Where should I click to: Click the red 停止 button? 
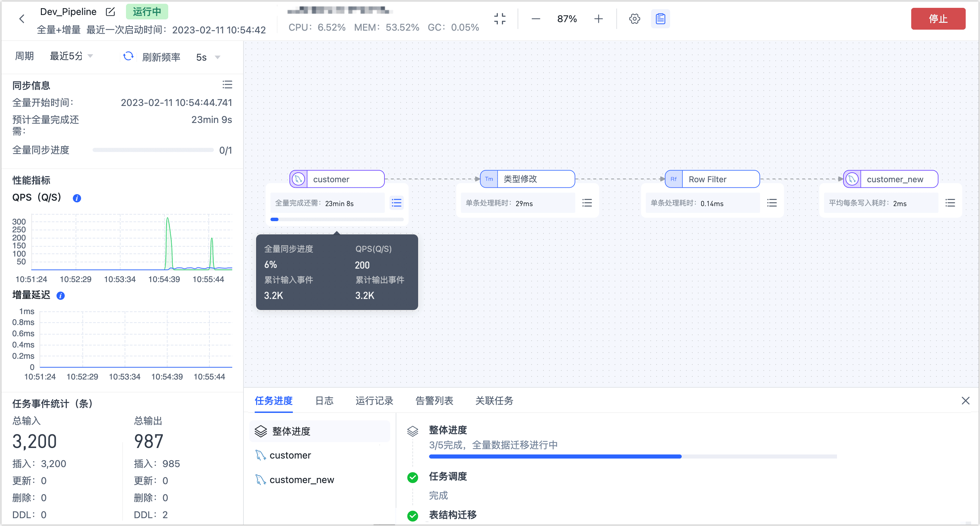[938, 18]
